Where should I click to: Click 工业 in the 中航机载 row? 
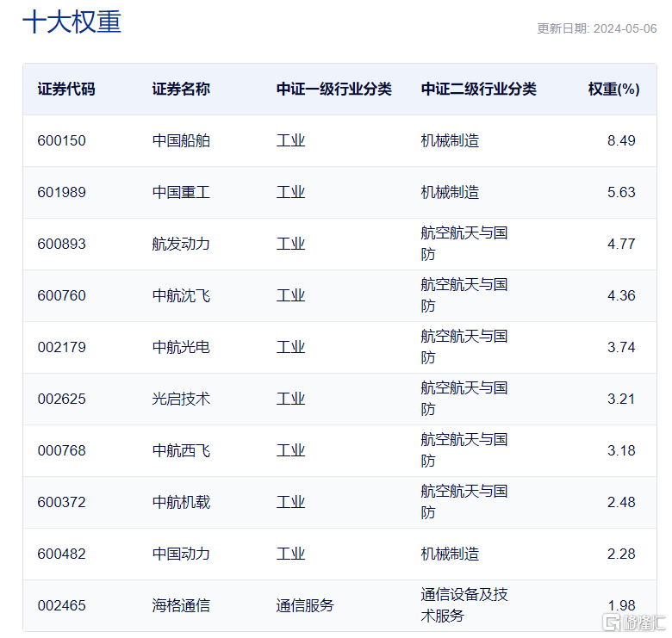[290, 502]
